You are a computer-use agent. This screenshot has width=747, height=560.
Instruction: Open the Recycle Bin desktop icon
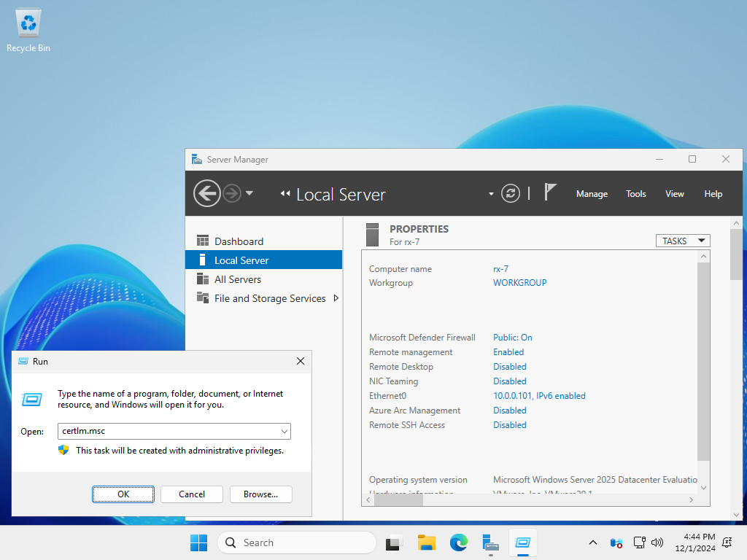tap(28, 30)
